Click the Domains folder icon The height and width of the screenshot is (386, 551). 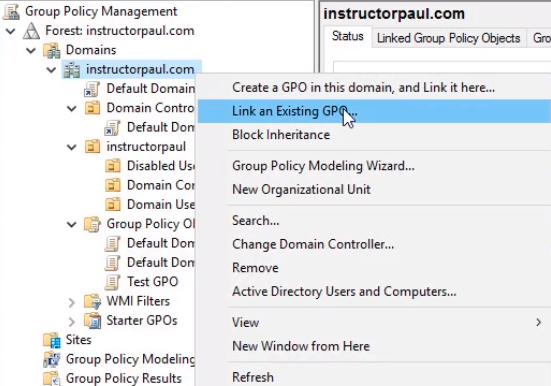click(52, 50)
